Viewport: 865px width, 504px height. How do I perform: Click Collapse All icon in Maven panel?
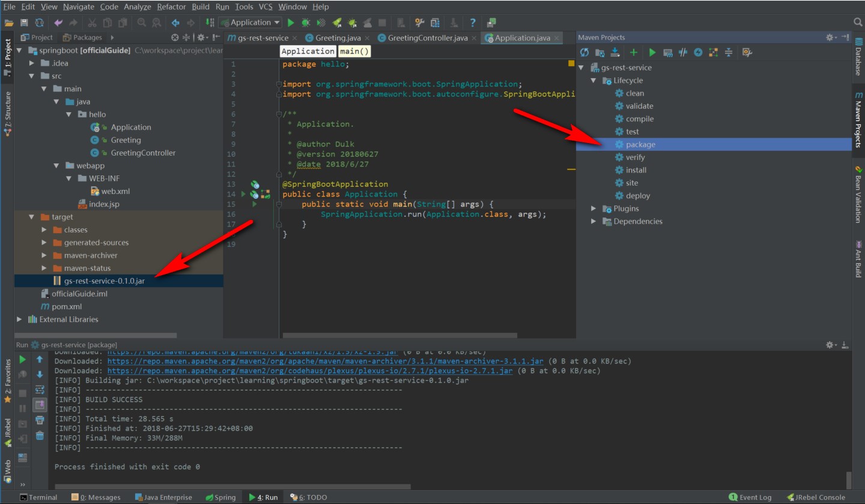(x=728, y=52)
